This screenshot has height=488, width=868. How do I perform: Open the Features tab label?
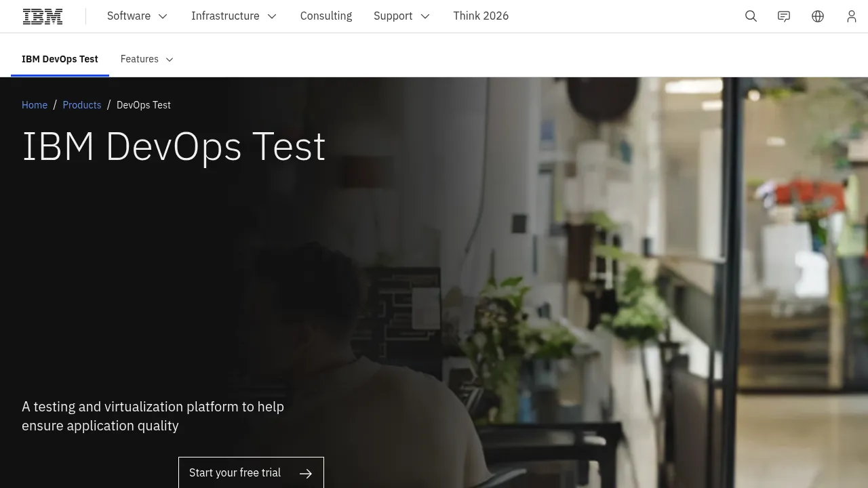click(x=140, y=59)
